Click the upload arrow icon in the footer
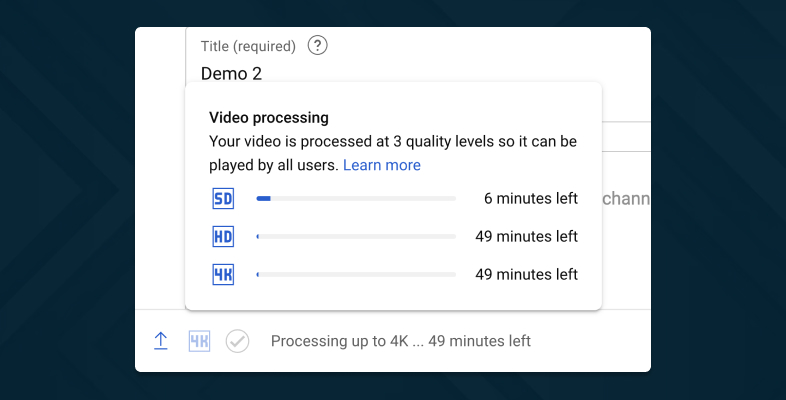The height and width of the screenshot is (400, 786). (x=161, y=341)
